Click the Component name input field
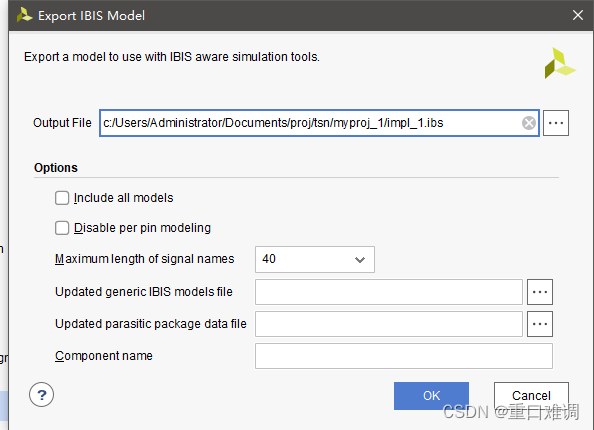594x430 pixels. 404,356
